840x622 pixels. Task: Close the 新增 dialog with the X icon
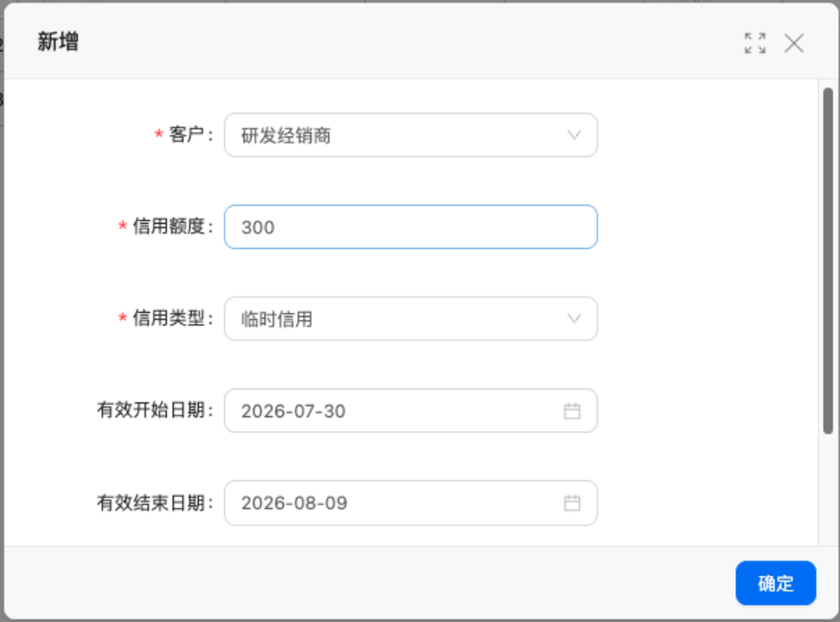pyautogui.click(x=794, y=43)
